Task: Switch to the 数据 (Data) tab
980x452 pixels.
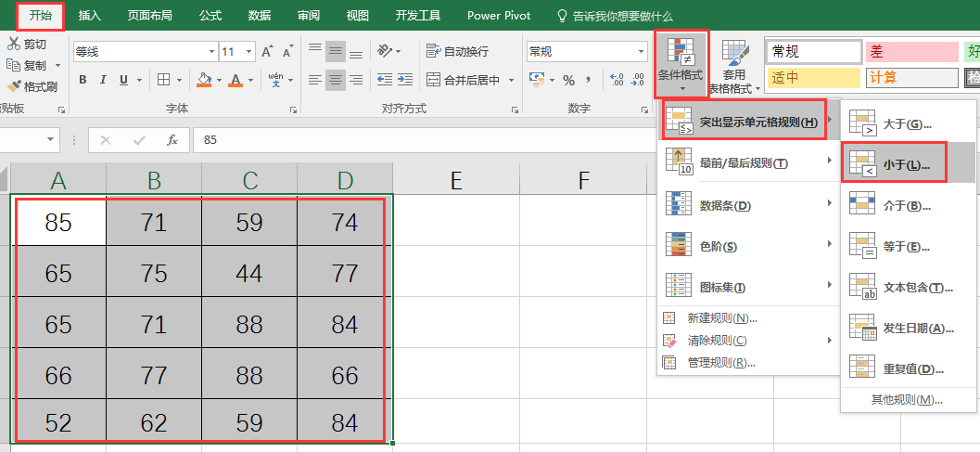Action: point(260,16)
